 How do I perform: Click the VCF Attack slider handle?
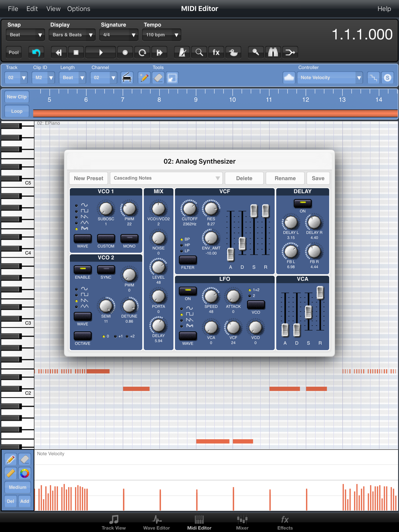point(231,254)
